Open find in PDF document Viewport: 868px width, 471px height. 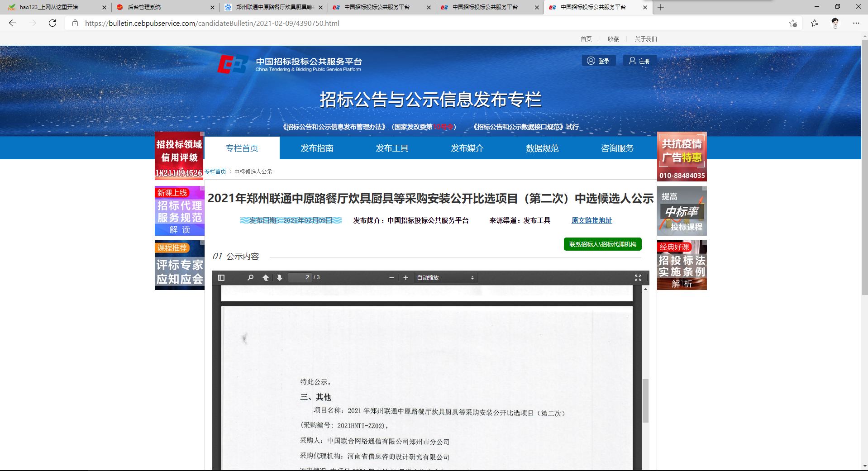click(250, 278)
